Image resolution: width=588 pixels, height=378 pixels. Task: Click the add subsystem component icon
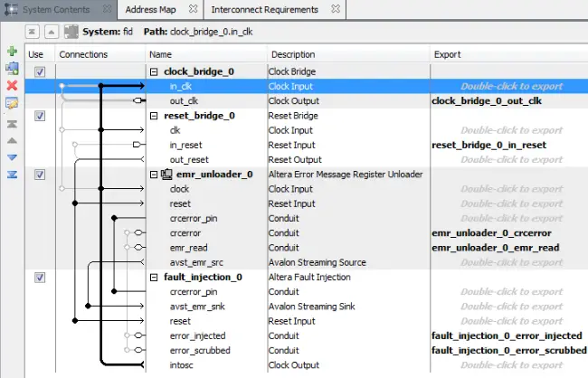tap(12, 68)
